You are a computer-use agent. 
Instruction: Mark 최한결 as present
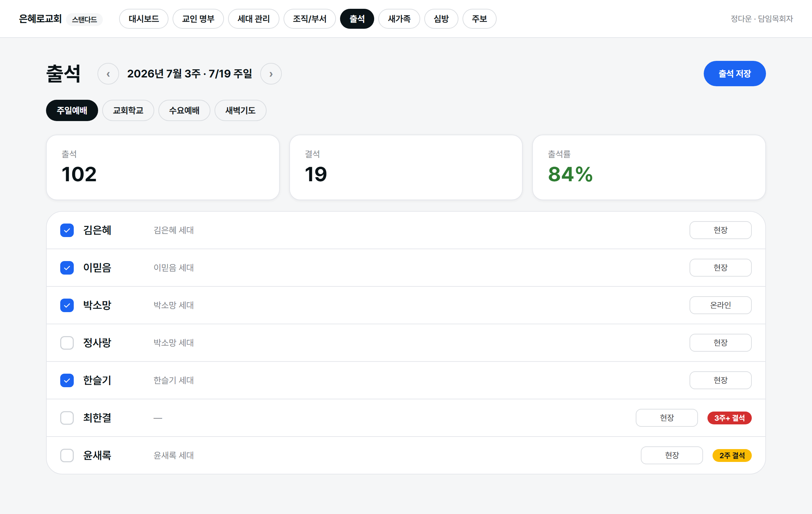pos(67,418)
